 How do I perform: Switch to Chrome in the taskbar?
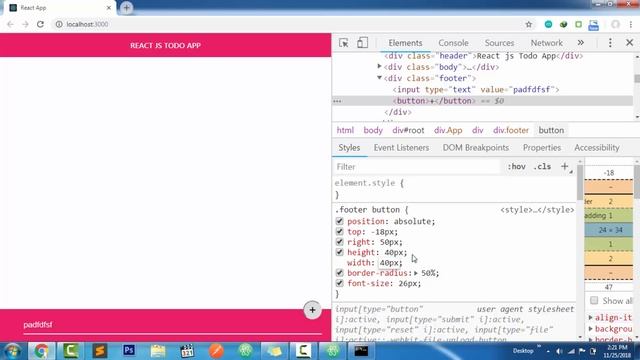pos(41,351)
